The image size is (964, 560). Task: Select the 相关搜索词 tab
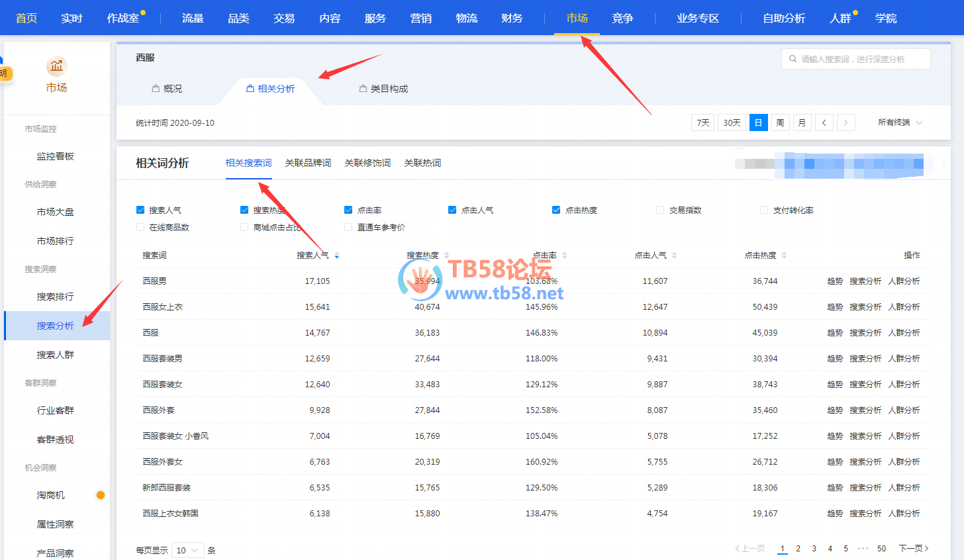click(248, 163)
